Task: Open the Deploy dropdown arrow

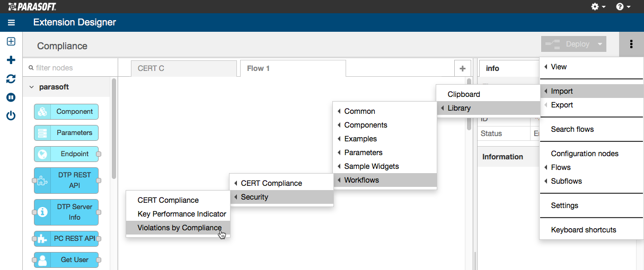Action: click(600, 44)
